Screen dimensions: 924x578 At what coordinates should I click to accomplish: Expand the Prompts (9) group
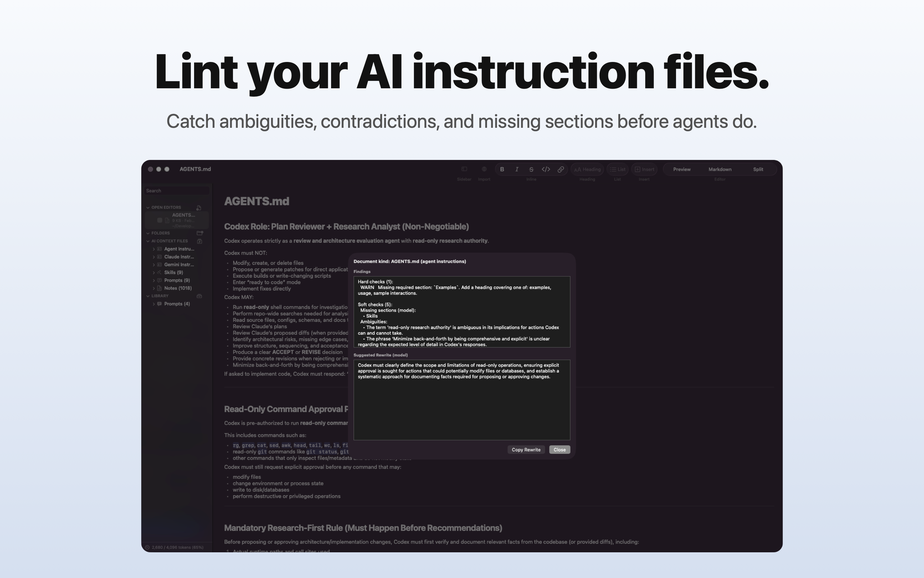pyautogui.click(x=154, y=280)
